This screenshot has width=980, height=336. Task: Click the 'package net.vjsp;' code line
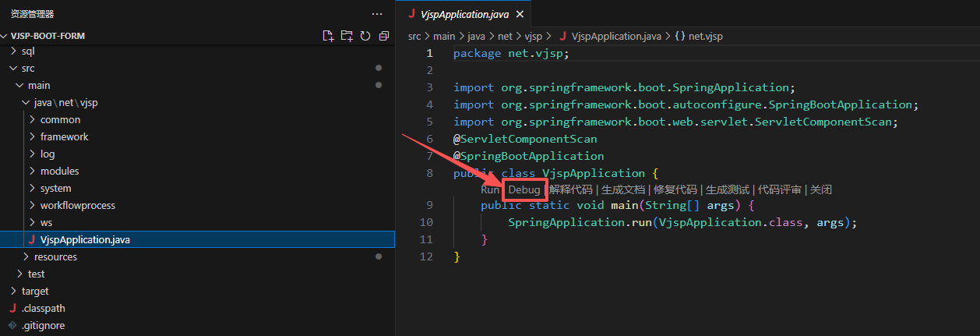point(511,54)
